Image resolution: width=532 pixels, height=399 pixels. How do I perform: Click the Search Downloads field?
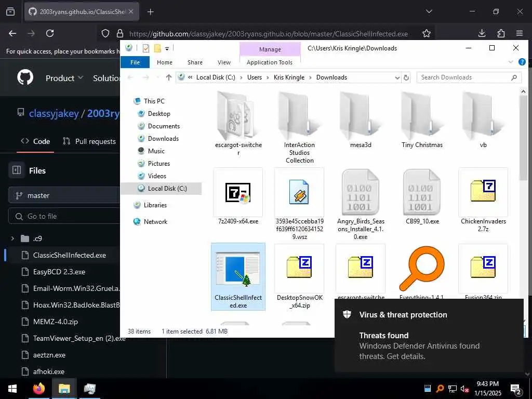click(x=469, y=77)
